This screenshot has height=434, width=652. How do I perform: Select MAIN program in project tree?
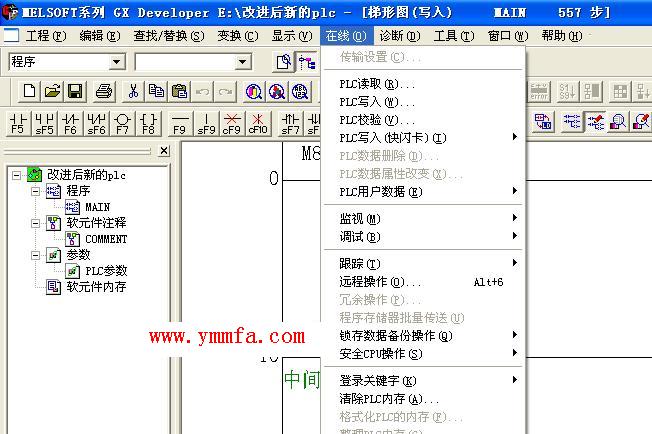(x=96, y=207)
